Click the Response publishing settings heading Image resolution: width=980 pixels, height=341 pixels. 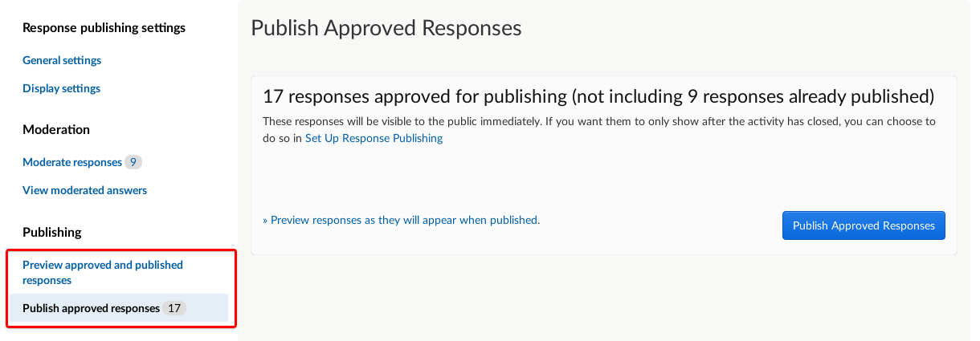pyautogui.click(x=104, y=28)
